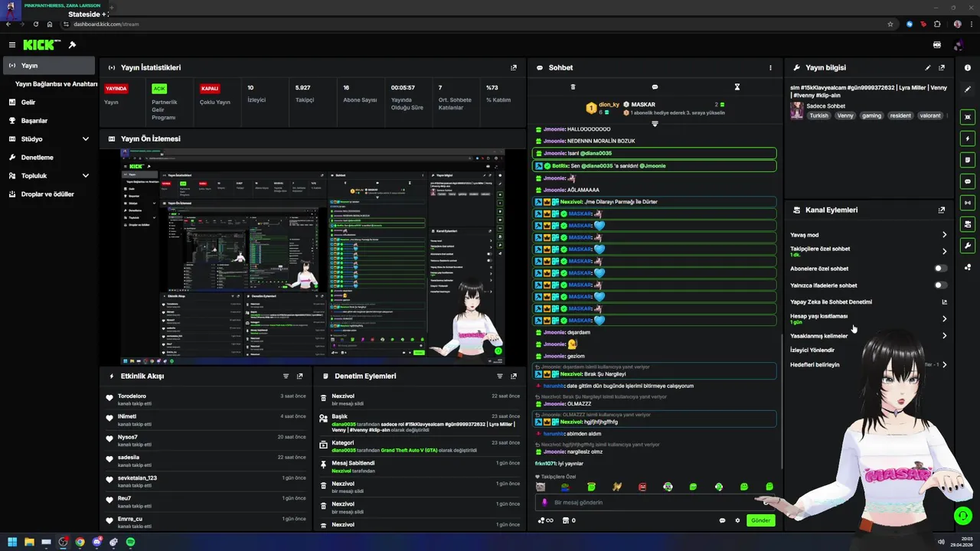Open Hedefleri belirleyin options
The height and width of the screenshot is (551, 980).
tap(868, 365)
